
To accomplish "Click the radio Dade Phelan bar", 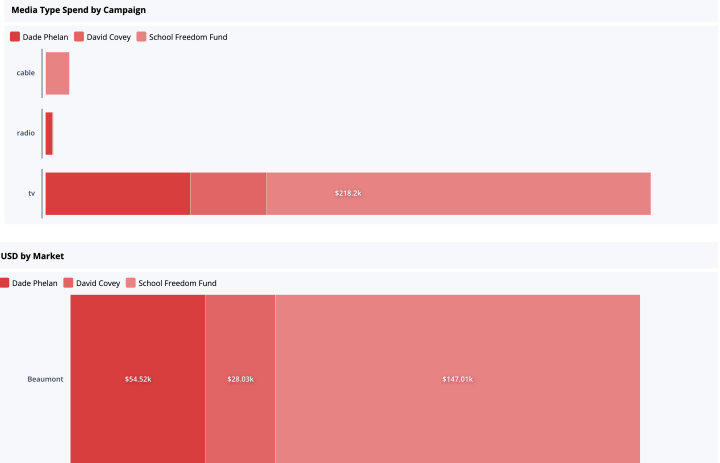I will click(49, 133).
